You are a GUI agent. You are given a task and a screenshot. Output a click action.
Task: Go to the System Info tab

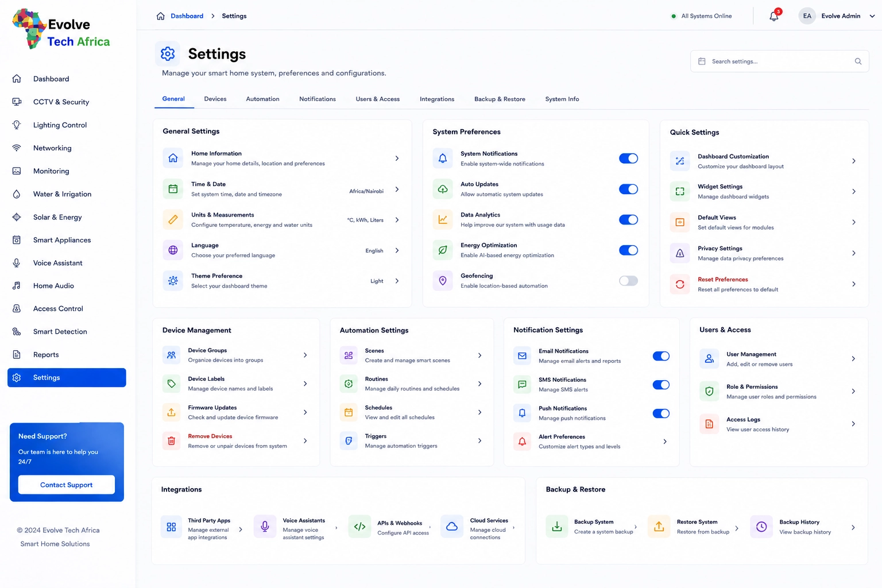[x=562, y=99]
